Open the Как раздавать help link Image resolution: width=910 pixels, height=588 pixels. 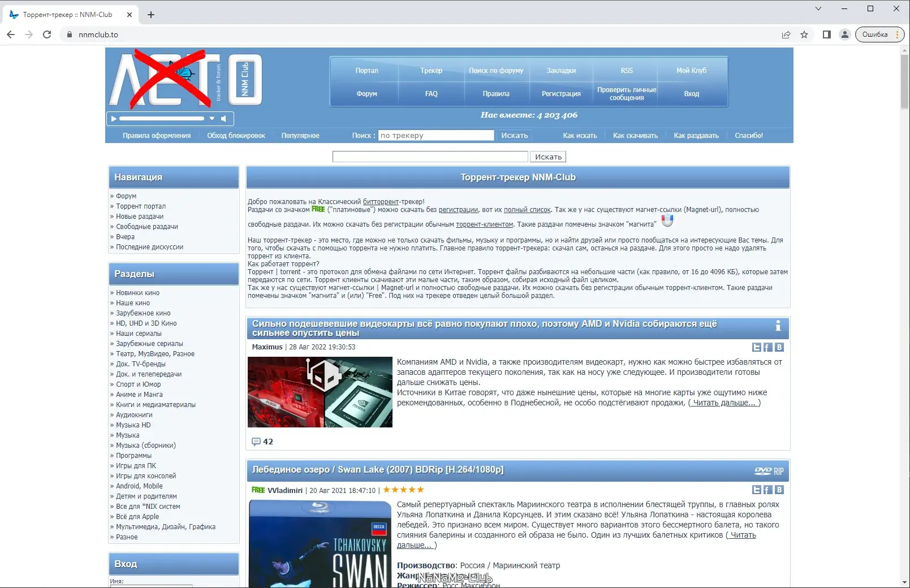pos(696,136)
